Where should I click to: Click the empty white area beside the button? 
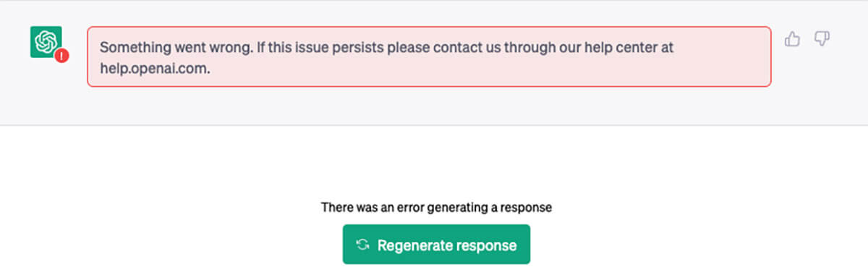pyautogui.click(x=687, y=245)
